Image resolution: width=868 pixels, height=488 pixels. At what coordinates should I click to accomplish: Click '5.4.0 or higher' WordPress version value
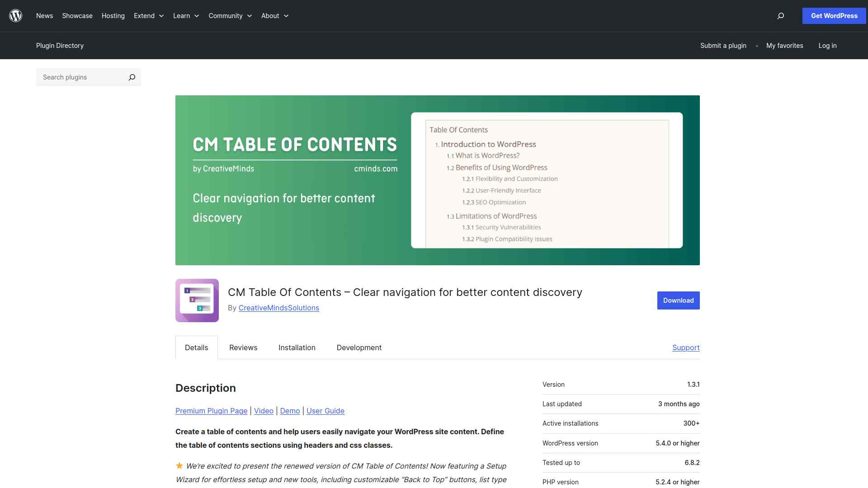[x=678, y=443]
